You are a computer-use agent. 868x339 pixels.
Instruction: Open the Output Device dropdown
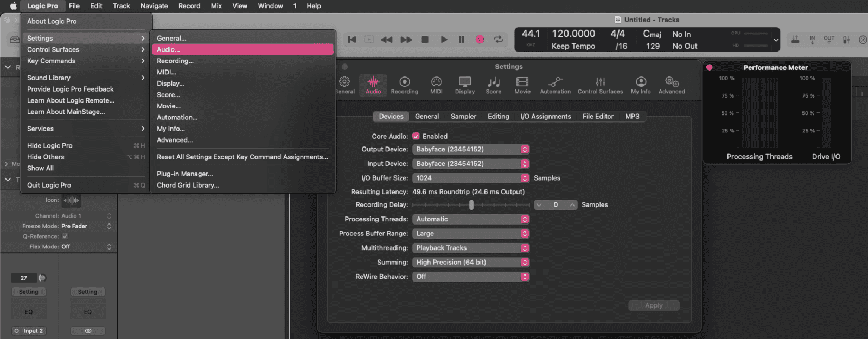click(x=471, y=149)
